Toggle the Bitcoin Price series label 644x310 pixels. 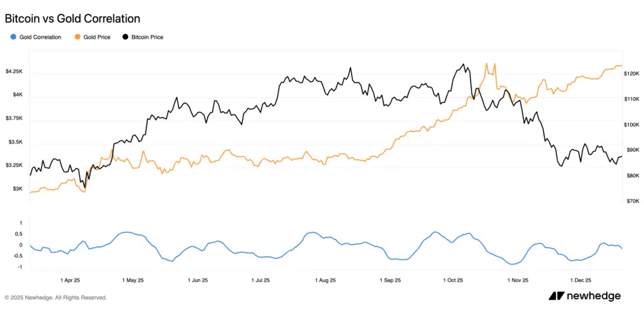tap(147, 37)
